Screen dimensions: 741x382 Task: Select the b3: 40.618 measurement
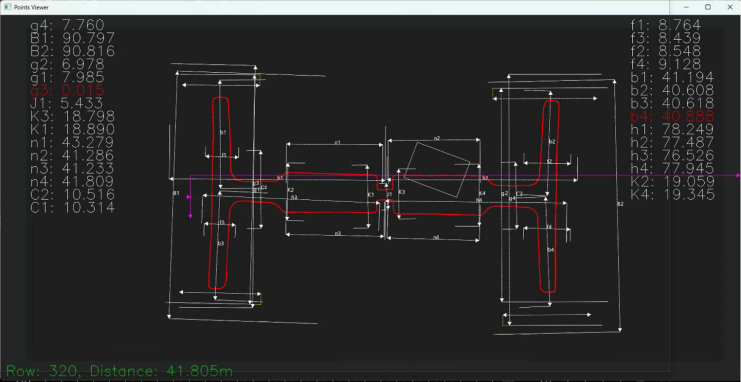point(672,104)
